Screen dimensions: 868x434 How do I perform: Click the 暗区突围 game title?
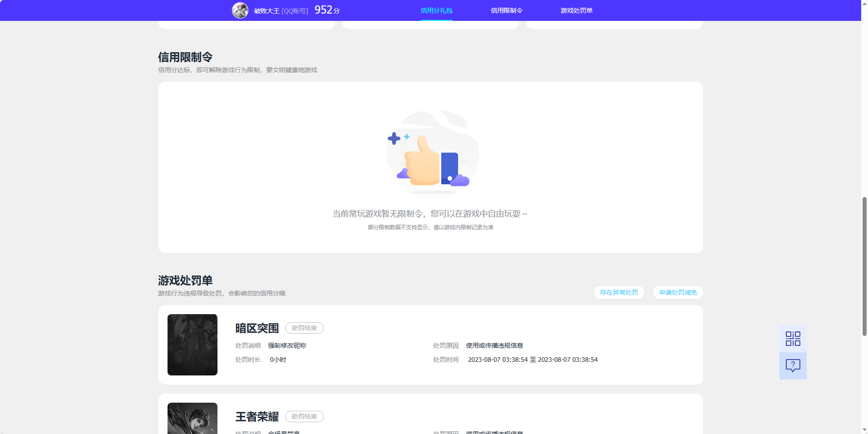tap(257, 328)
